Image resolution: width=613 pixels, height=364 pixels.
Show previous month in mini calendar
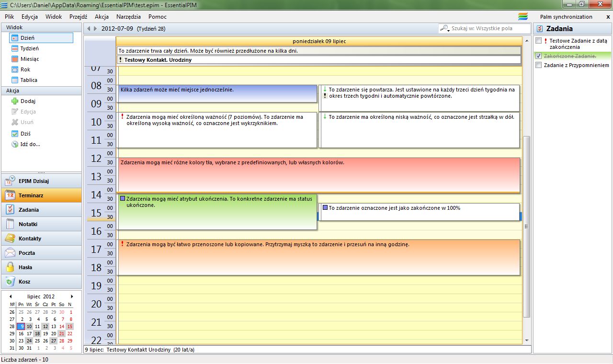coord(11,296)
